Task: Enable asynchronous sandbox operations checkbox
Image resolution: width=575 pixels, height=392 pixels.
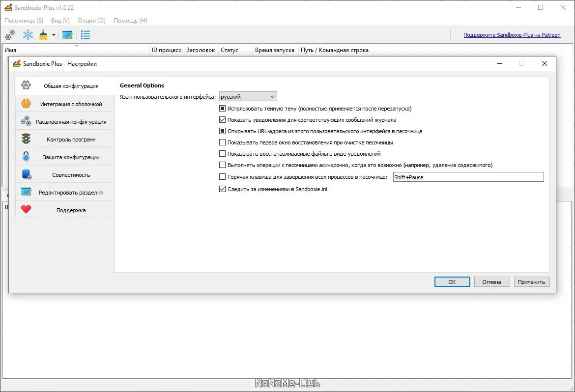Action: 222,165
